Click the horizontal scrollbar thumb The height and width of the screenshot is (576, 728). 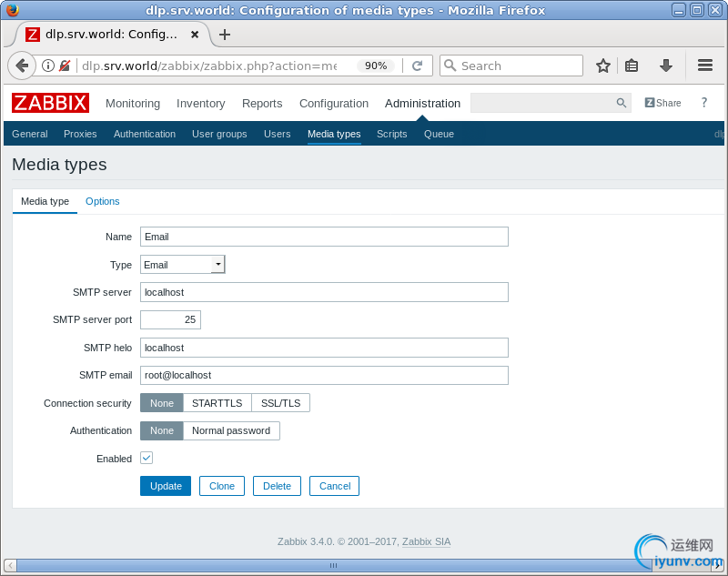coord(333,565)
